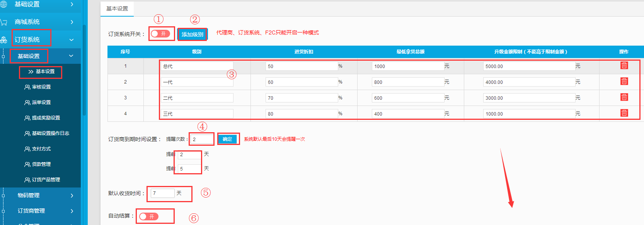Edit the 默认收货时间 days field
This screenshot has height=225, width=644.
(162, 193)
